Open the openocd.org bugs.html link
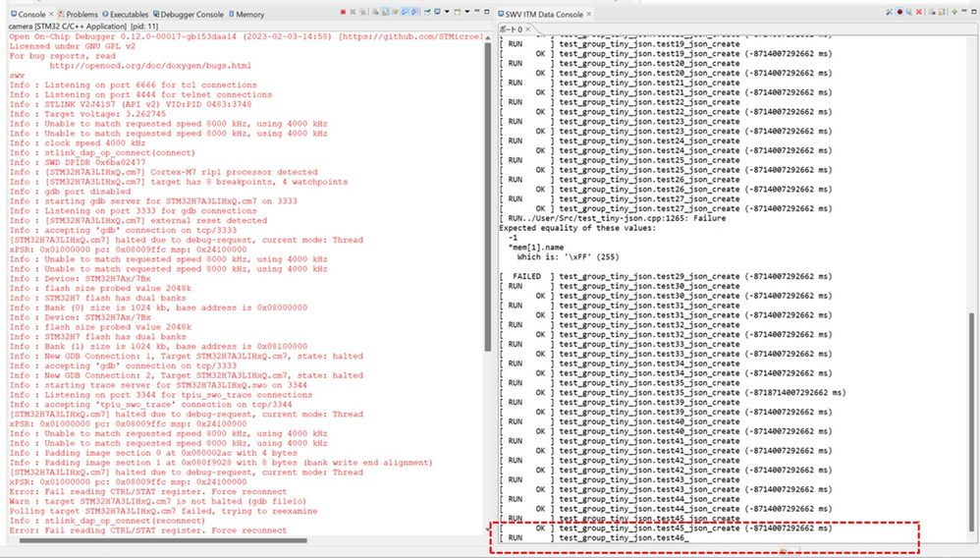The height and width of the screenshot is (558, 980). [150, 65]
